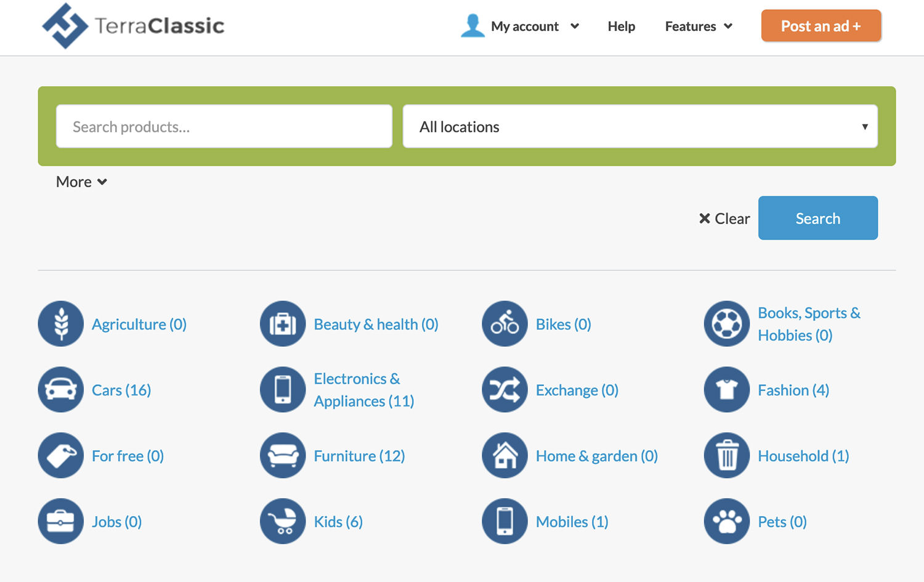Open the My account dropdown menu
This screenshot has width=924, height=582.
(x=521, y=26)
